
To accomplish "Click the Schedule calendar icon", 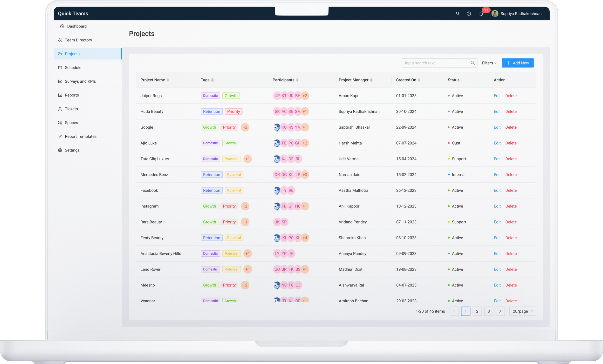I will (60, 67).
